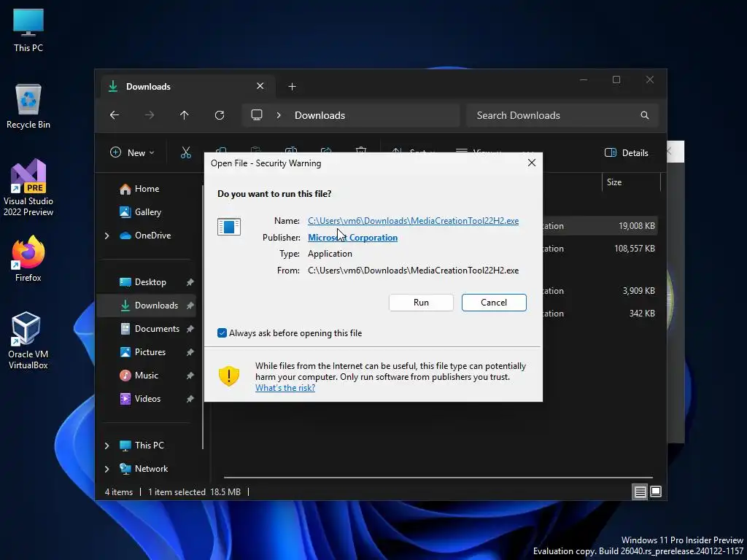Click the breadcrumb chevron before Downloads
Screen dimensions: 747x560
click(279, 115)
